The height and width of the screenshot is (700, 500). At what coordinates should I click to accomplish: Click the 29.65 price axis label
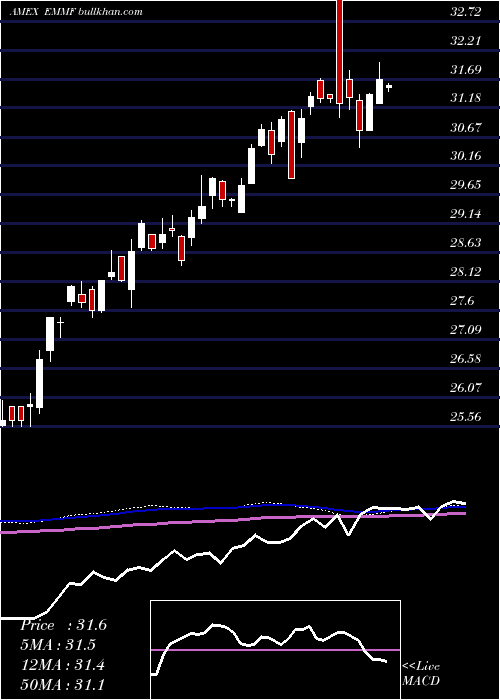pos(466,185)
